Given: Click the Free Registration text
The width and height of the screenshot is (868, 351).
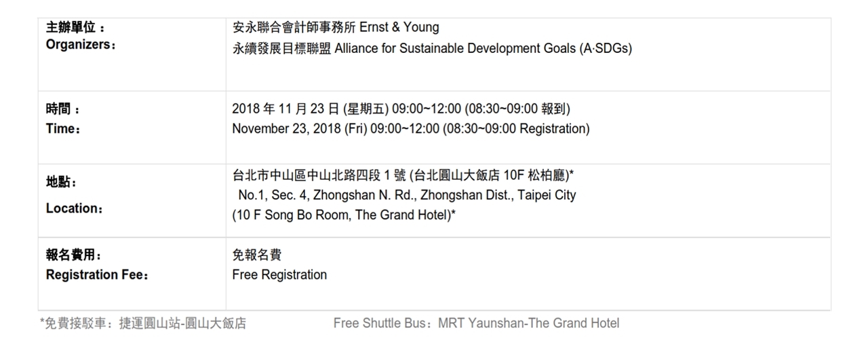Looking at the screenshot, I should (x=279, y=275).
